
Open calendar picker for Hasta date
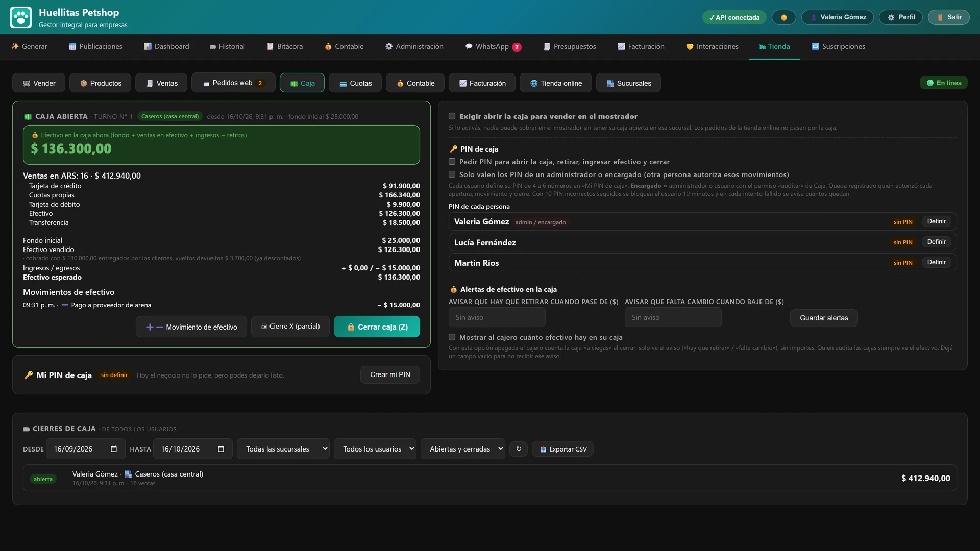pos(221,449)
